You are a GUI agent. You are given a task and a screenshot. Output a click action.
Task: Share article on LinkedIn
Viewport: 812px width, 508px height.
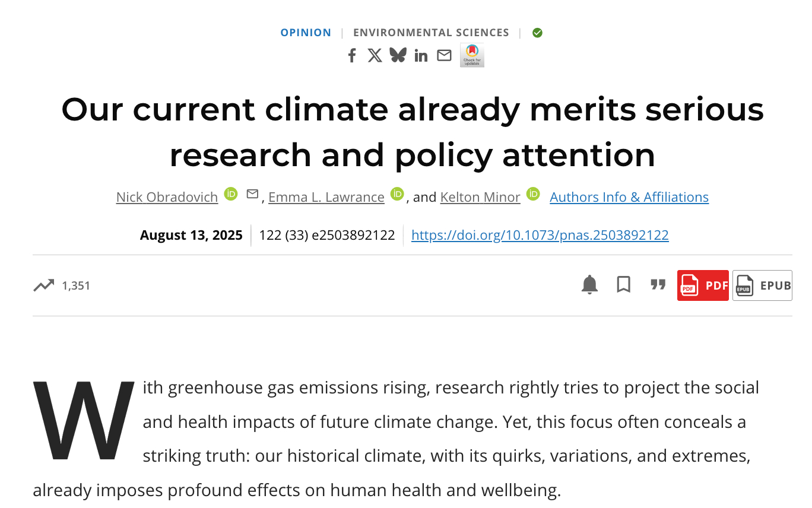421,56
